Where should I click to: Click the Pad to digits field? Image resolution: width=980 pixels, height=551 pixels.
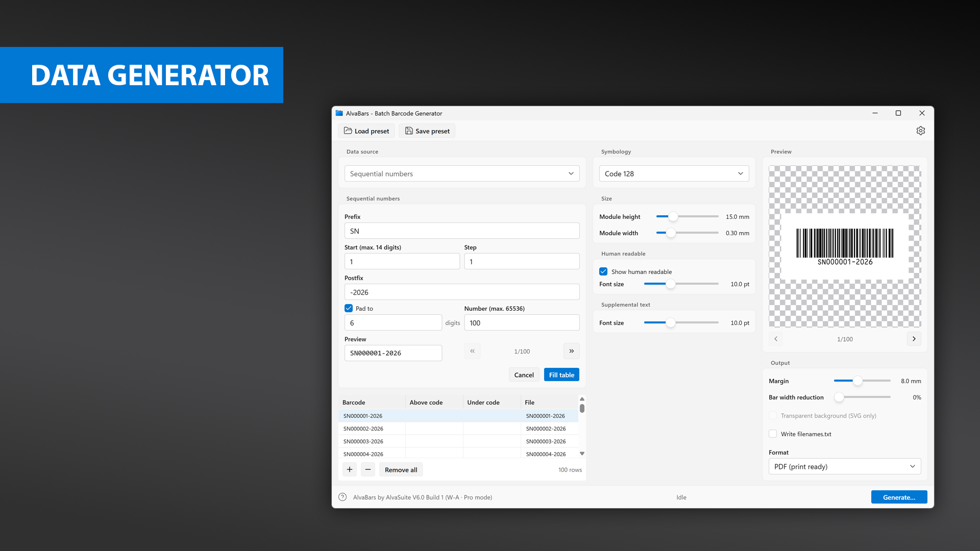(x=393, y=323)
